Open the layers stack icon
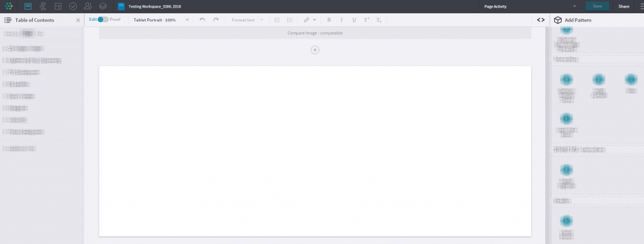 click(103, 6)
